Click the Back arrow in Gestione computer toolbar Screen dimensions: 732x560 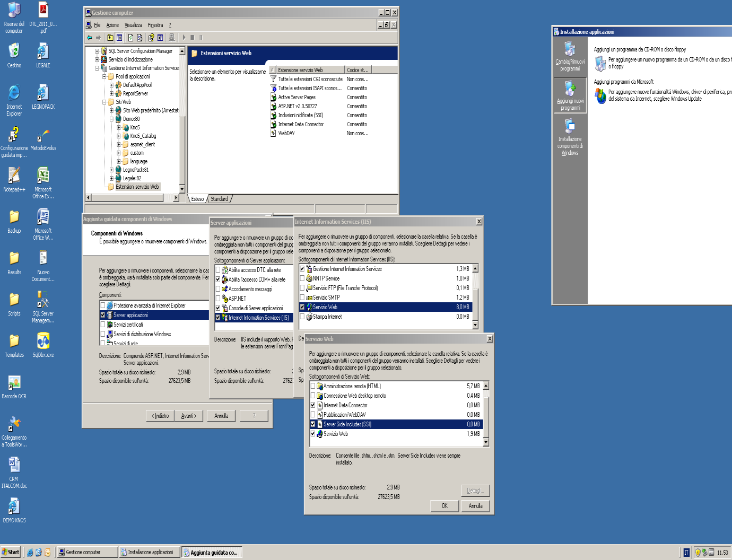90,38
